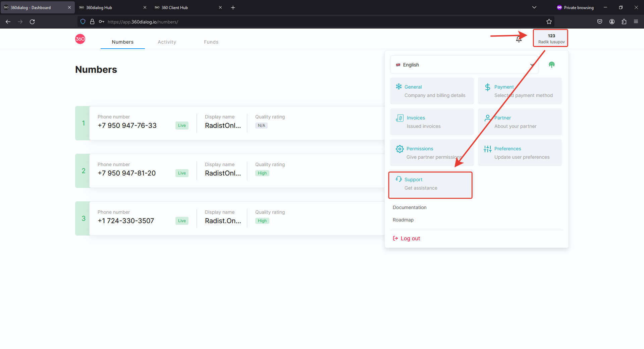List all browser tabs dropdown
644x349 pixels.
pos(534,7)
